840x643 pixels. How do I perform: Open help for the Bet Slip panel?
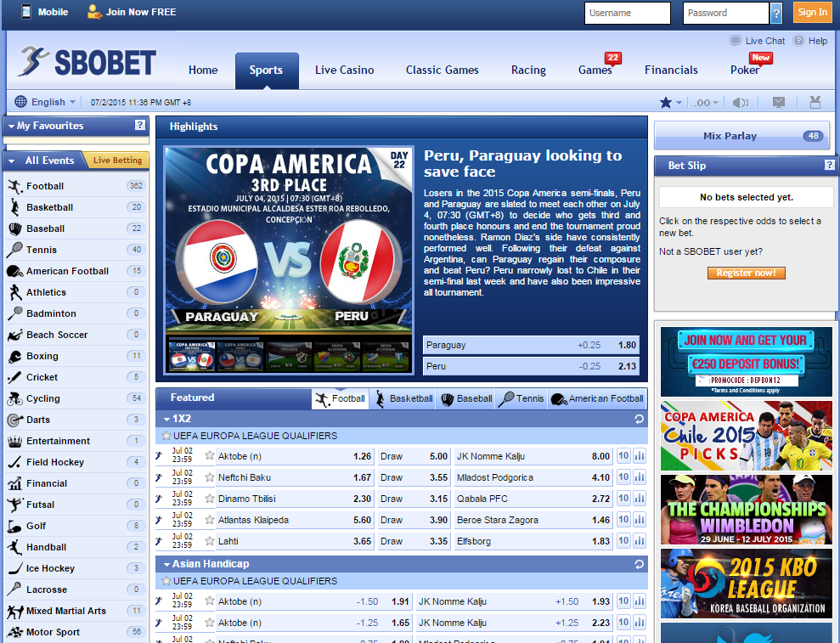click(829, 165)
